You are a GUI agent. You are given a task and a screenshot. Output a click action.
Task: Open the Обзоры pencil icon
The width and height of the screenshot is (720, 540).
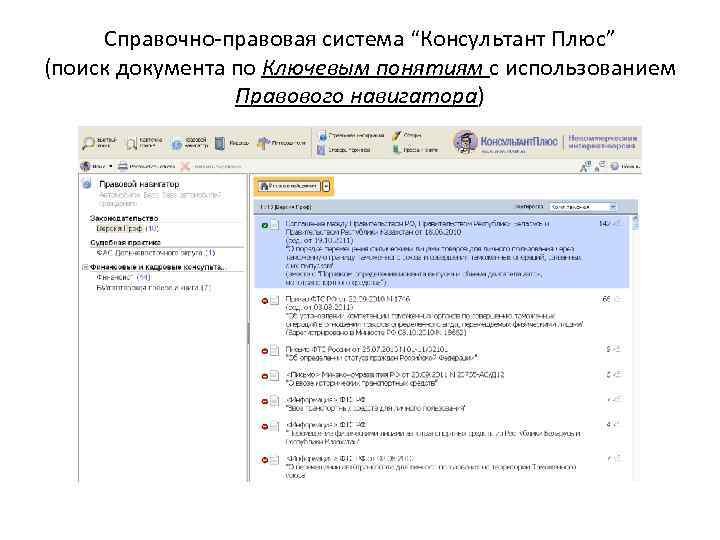click(397, 135)
